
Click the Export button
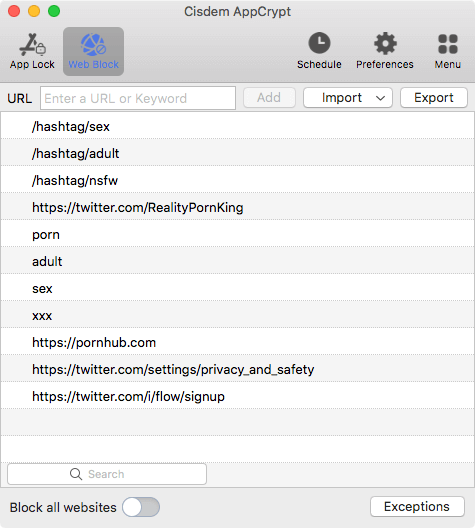pos(434,98)
